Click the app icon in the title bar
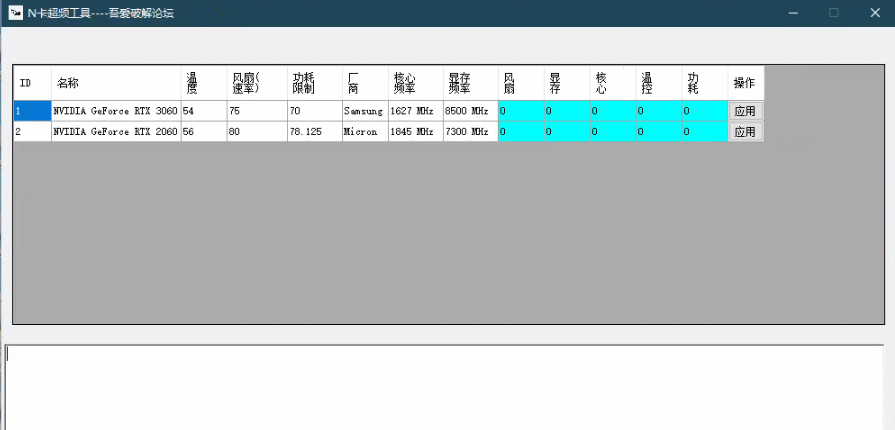 click(x=15, y=13)
